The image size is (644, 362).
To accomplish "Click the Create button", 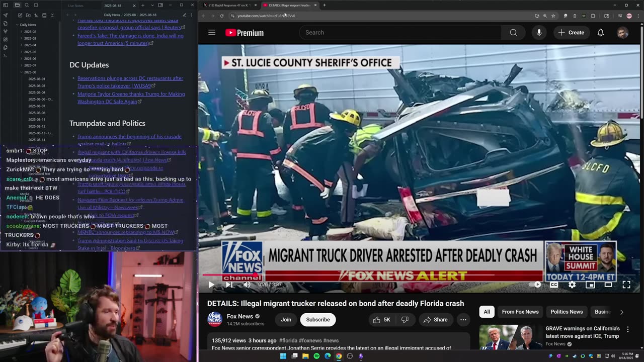I will [x=572, y=33].
